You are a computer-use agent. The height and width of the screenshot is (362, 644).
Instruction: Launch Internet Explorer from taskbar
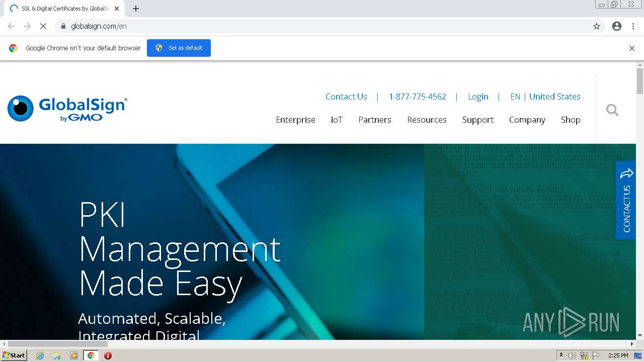(x=40, y=355)
